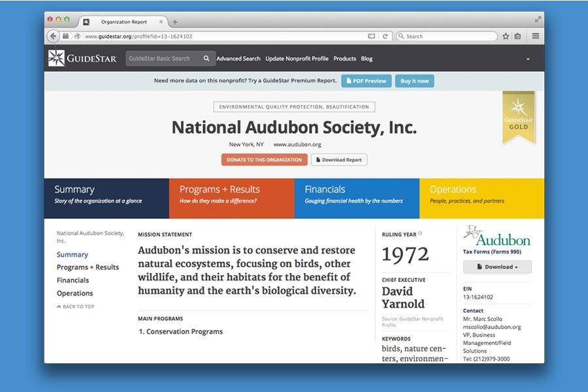Open the Firefox menu panel
The height and width of the screenshot is (392, 588).
point(536,36)
